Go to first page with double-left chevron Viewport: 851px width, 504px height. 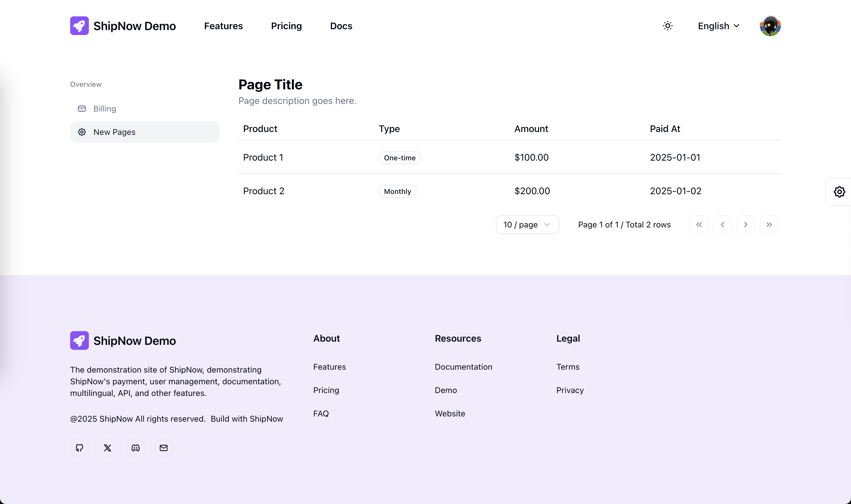(699, 225)
